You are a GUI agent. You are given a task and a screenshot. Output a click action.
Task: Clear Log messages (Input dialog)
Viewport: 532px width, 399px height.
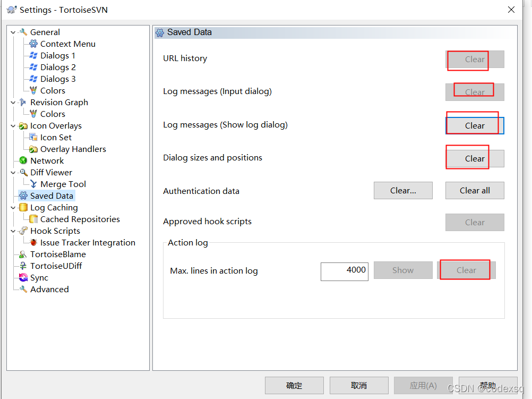tap(475, 92)
